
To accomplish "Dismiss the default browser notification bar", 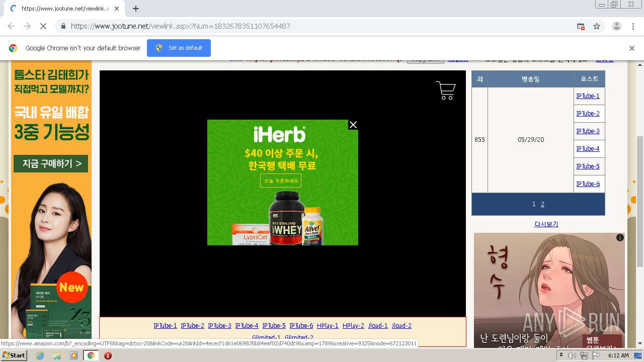I will [632, 48].
